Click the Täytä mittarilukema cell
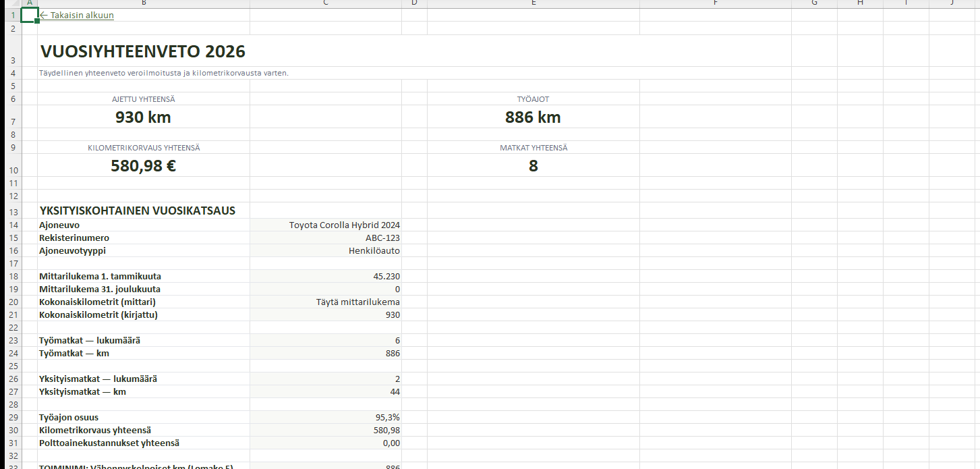 point(357,302)
